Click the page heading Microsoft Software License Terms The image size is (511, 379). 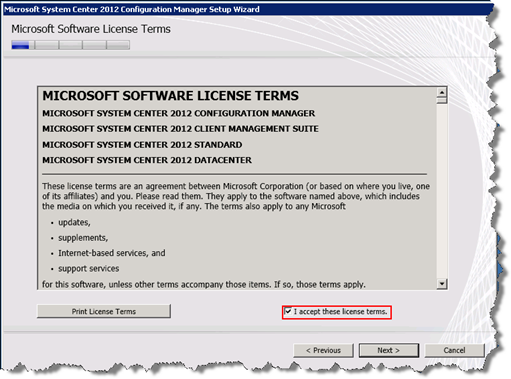pyautogui.click(x=91, y=29)
